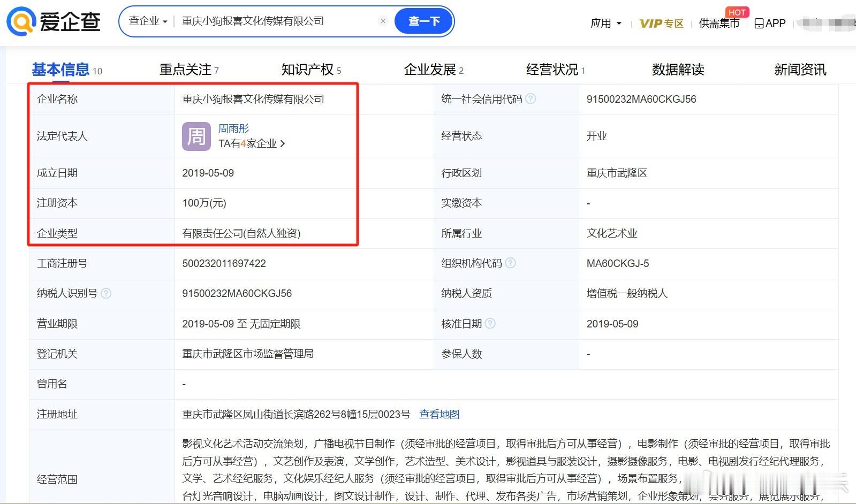The image size is (856, 504).
Task: Open the 查看地图 link
Action: click(x=439, y=414)
